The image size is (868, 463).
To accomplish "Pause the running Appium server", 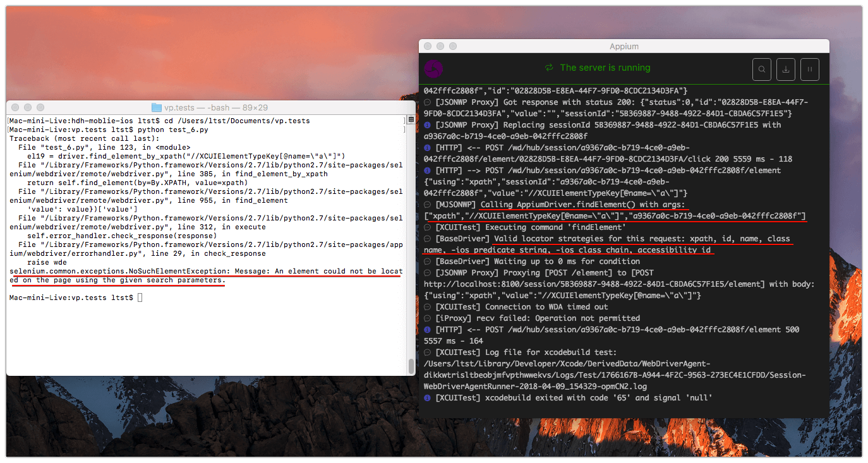I will pos(809,69).
